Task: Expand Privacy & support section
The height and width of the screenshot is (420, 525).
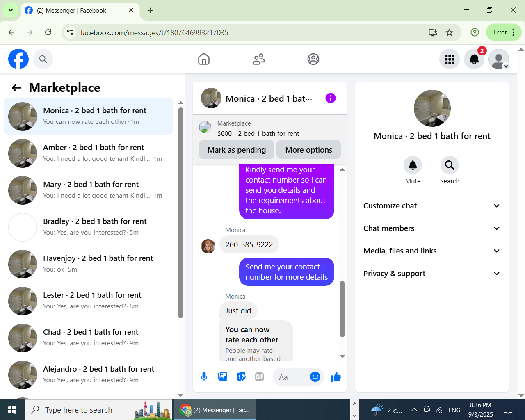Action: click(432, 274)
